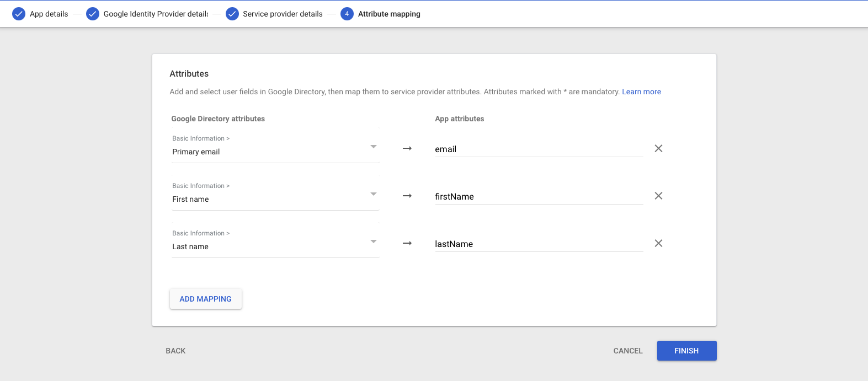This screenshot has width=868, height=381.
Task: Click the ADD MAPPING button
Action: (x=205, y=299)
